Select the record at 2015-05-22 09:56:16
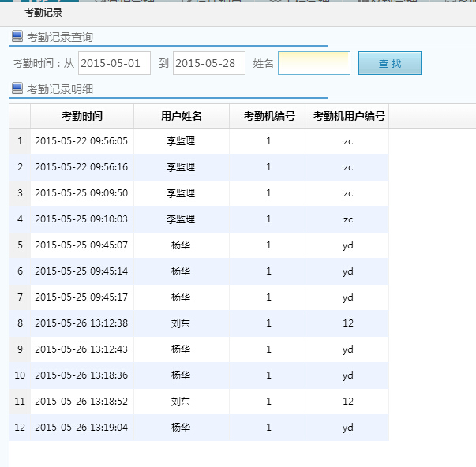 [x=81, y=167]
